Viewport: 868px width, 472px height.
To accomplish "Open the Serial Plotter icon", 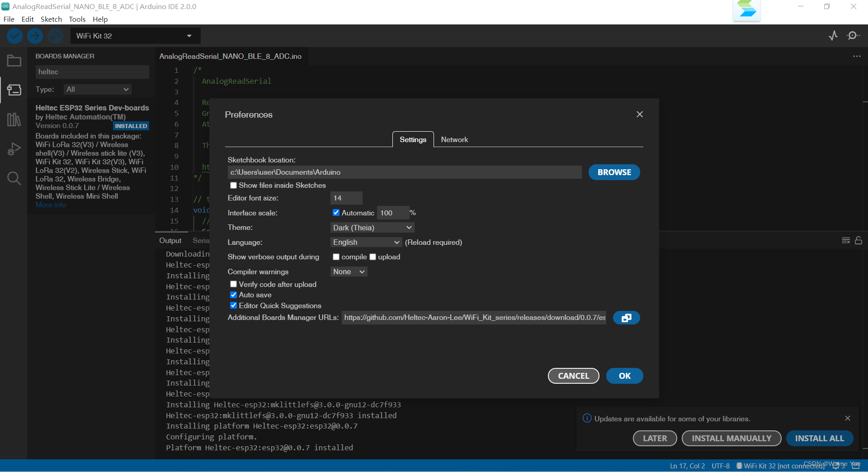I will (833, 36).
